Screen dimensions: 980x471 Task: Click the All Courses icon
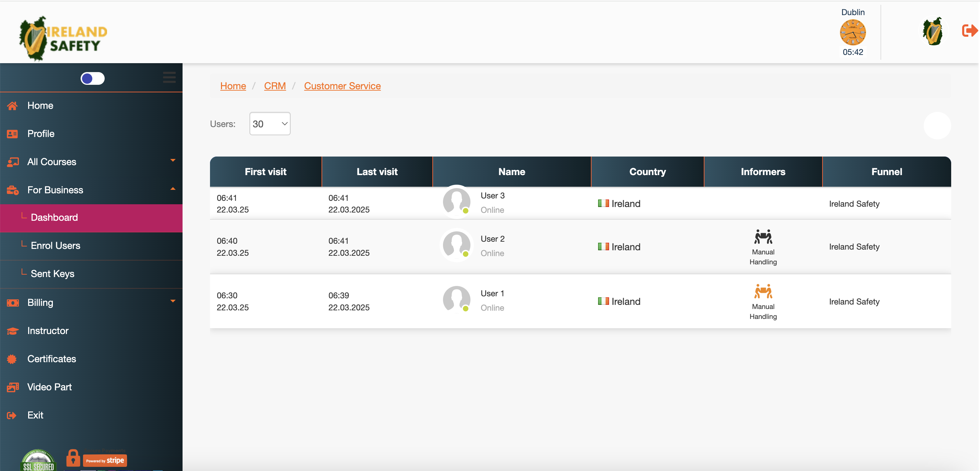(13, 162)
